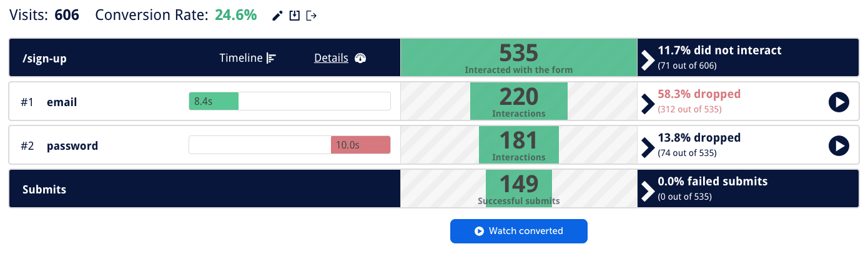Select the Timeline view label

241,58
